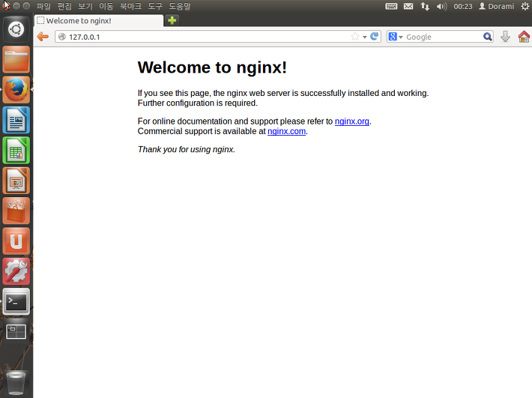
Task: Reload the page with refresh icon
Action: click(x=374, y=36)
